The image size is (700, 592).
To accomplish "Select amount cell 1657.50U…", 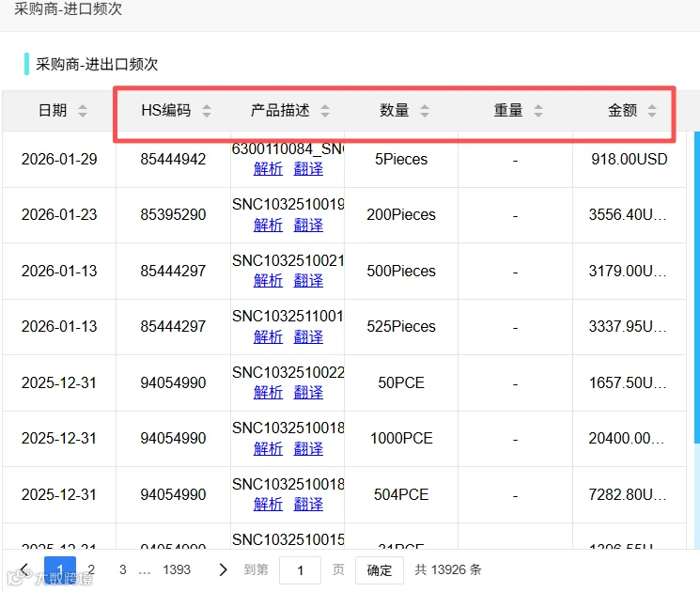I will click(x=628, y=382).
